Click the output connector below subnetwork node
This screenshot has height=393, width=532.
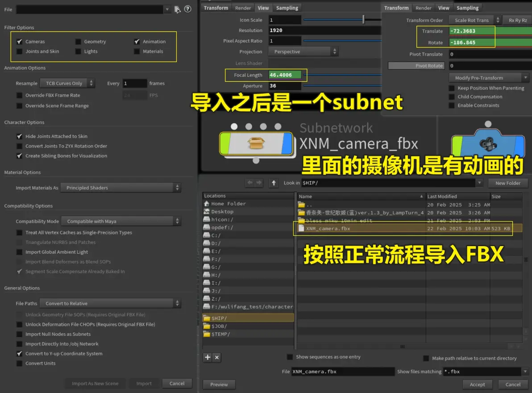coord(256,160)
